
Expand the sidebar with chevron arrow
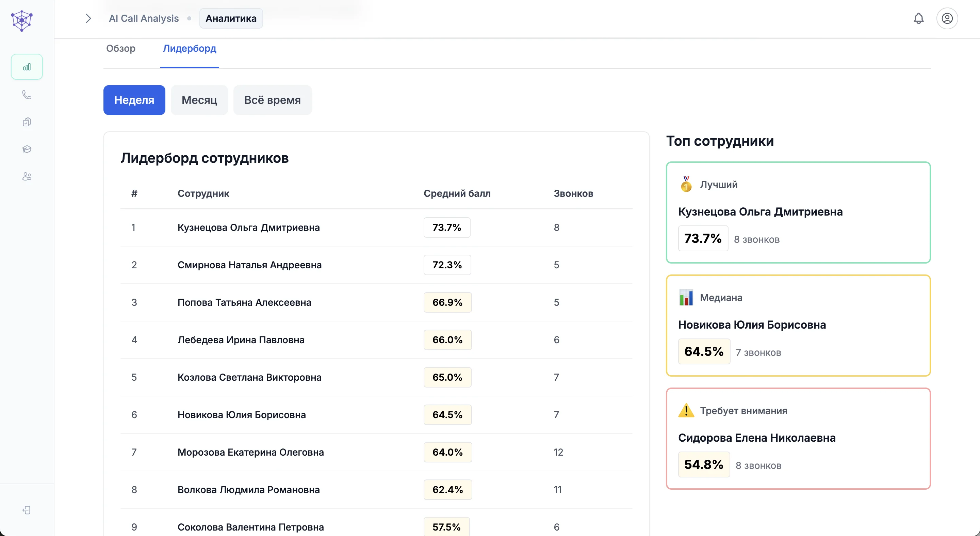coord(88,18)
